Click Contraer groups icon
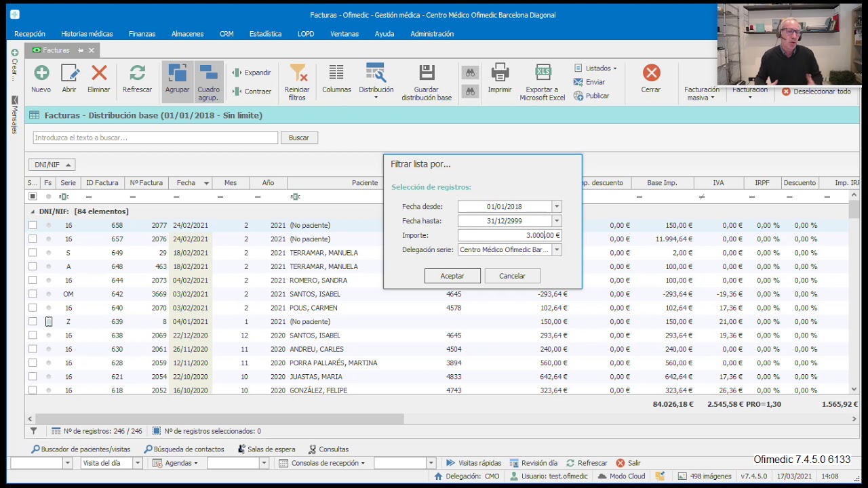The image size is (868, 488). (x=237, y=91)
